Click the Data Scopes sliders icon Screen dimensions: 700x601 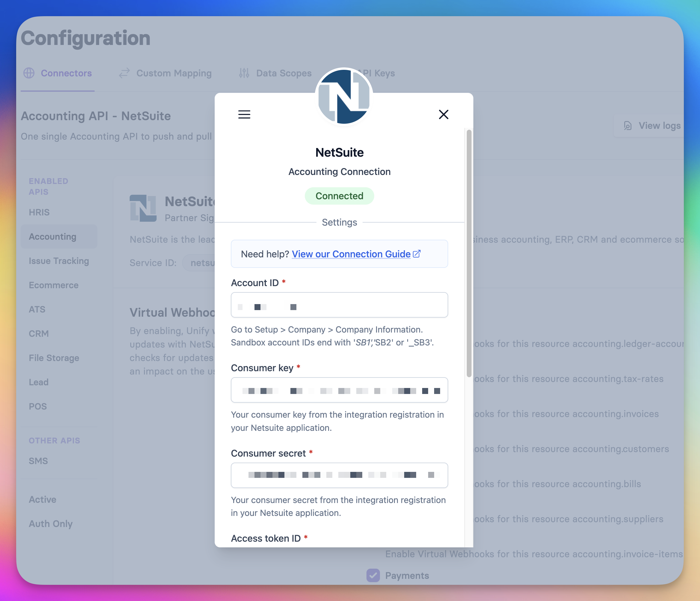click(x=244, y=73)
